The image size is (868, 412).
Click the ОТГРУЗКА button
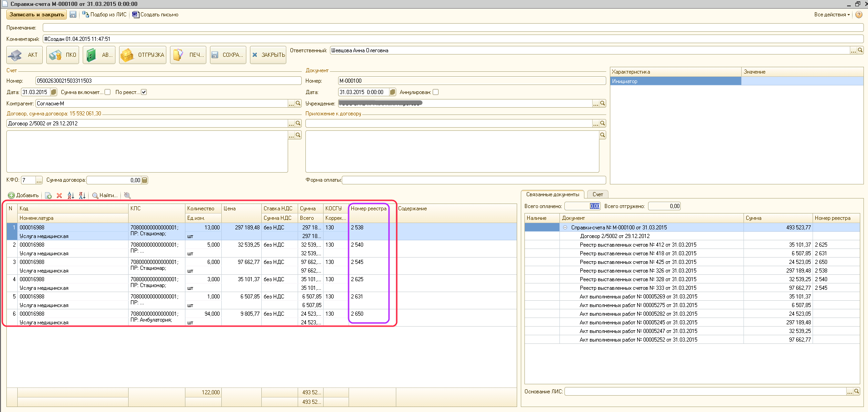click(143, 55)
